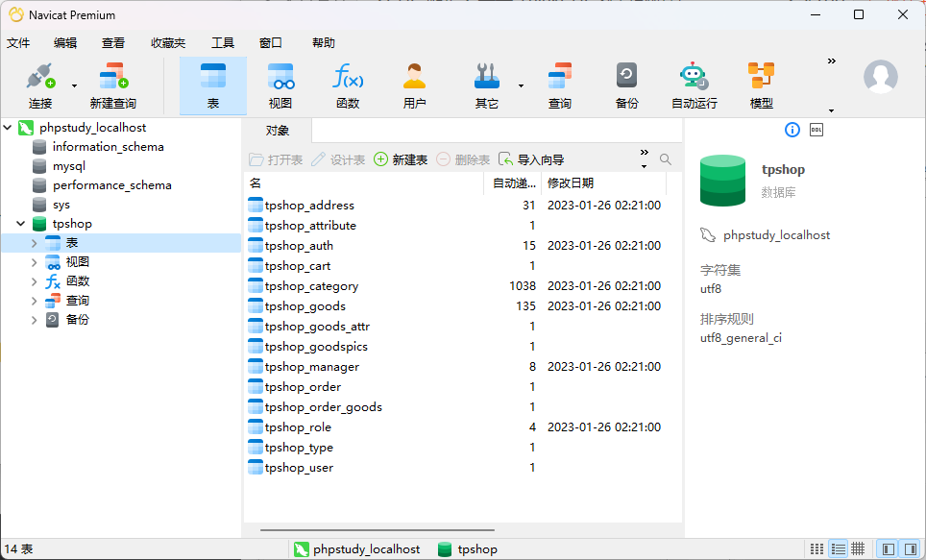926x560 pixels.
Task: Switch to list view in status bar
Action: 816,548
